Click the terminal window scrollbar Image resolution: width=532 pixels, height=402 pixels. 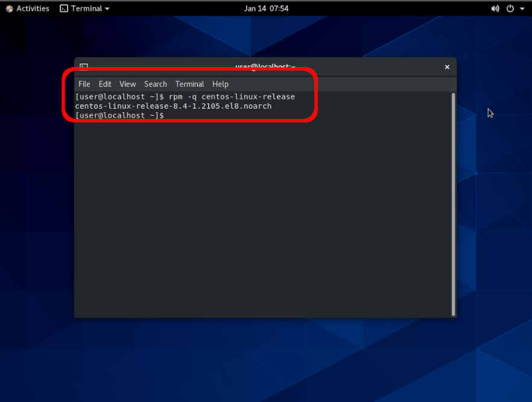tap(453, 181)
